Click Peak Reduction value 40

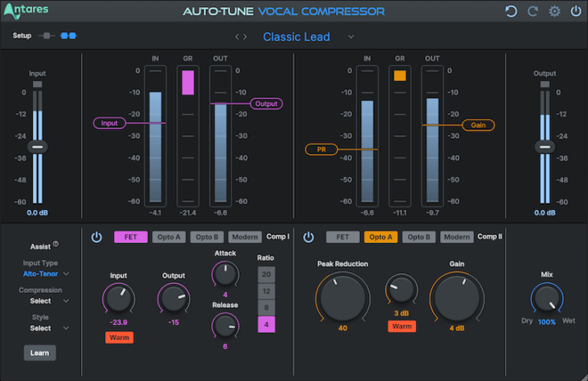pos(342,329)
